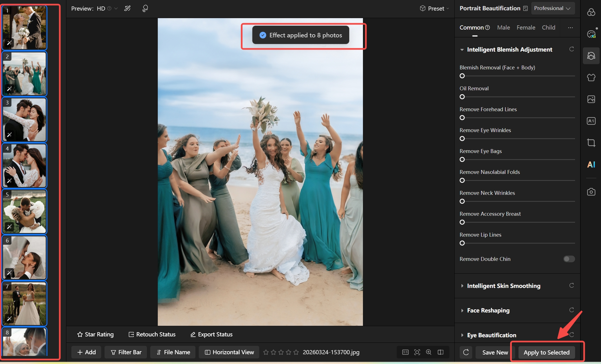Open the camera capture icon

tap(591, 192)
